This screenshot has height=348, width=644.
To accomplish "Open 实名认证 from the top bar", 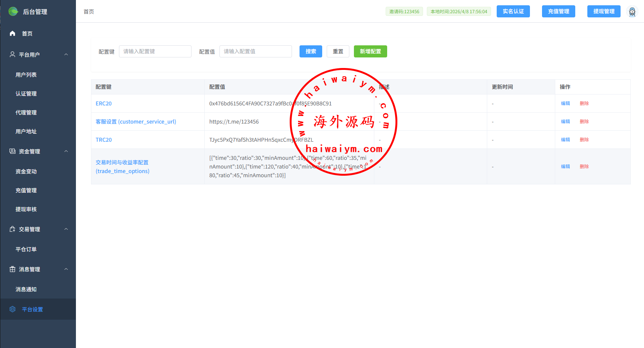I will click(x=513, y=11).
